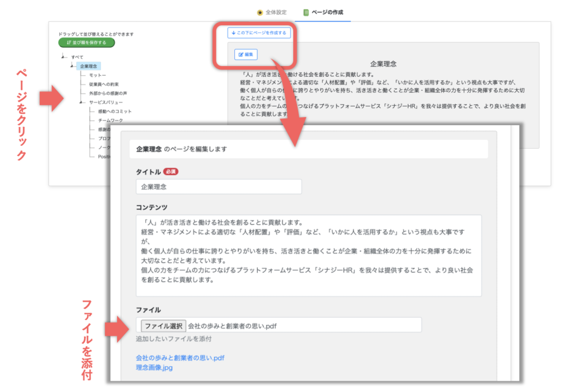Select 従業員への約束 in the page tree

pyautogui.click(x=104, y=84)
